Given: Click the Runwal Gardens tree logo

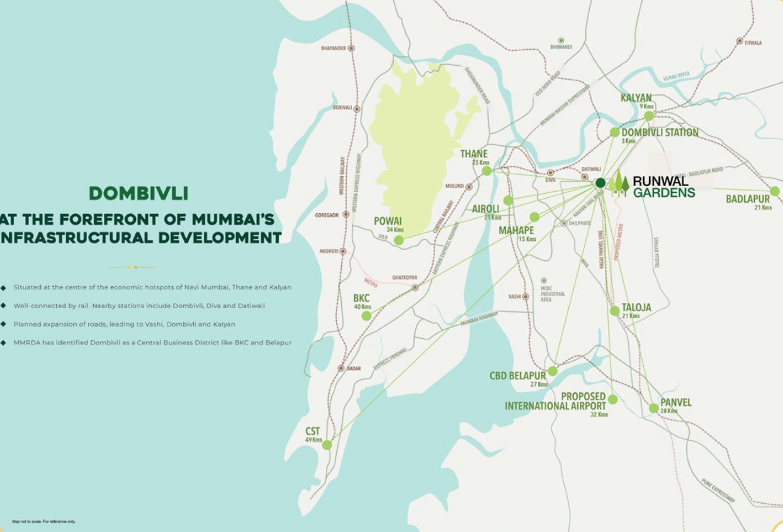Looking at the screenshot, I should point(619,183).
